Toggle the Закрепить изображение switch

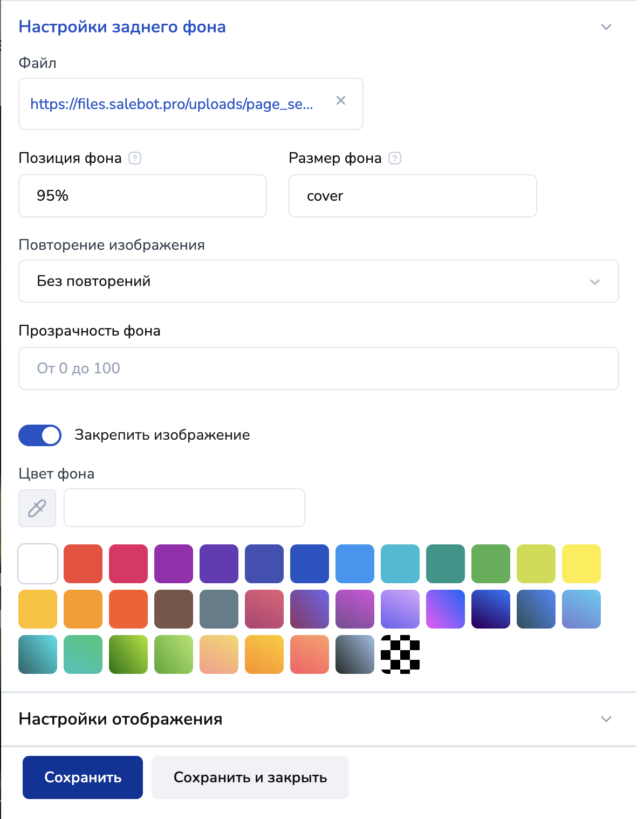(x=40, y=435)
